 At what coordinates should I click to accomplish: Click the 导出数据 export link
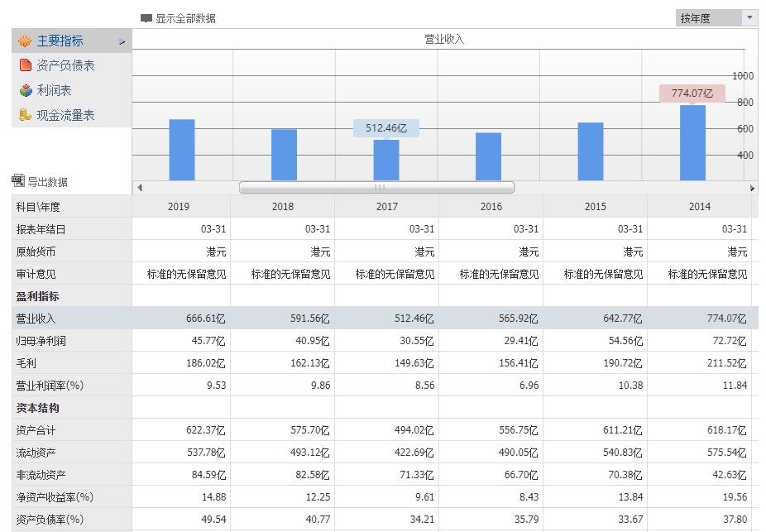[x=49, y=180]
